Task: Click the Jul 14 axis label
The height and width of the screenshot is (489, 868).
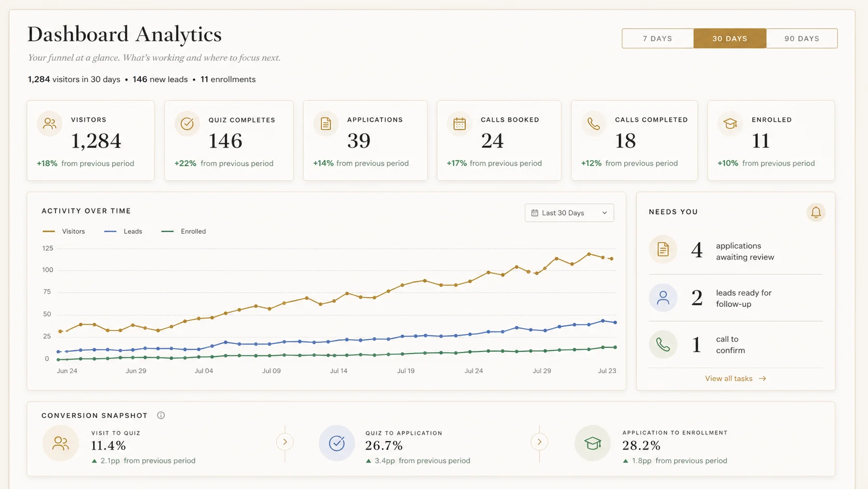Action: 338,371
